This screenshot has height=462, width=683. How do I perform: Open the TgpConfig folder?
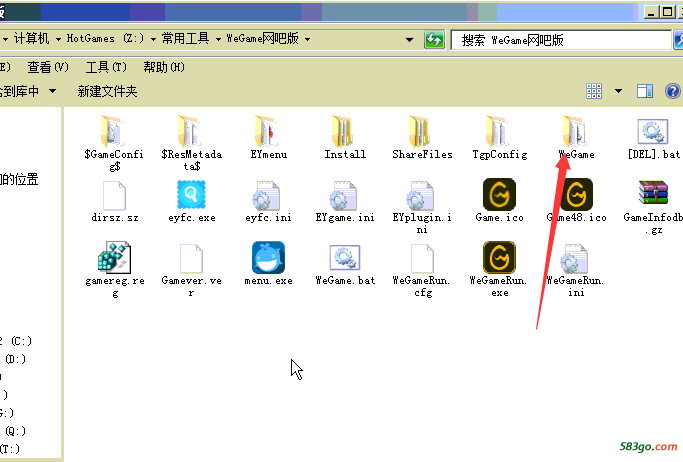[x=500, y=137]
